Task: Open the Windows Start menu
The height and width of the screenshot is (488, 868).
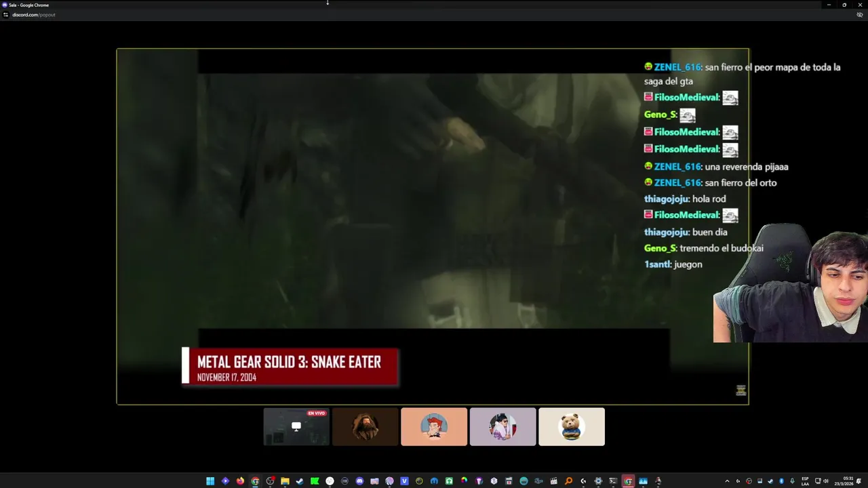Action: point(210,481)
